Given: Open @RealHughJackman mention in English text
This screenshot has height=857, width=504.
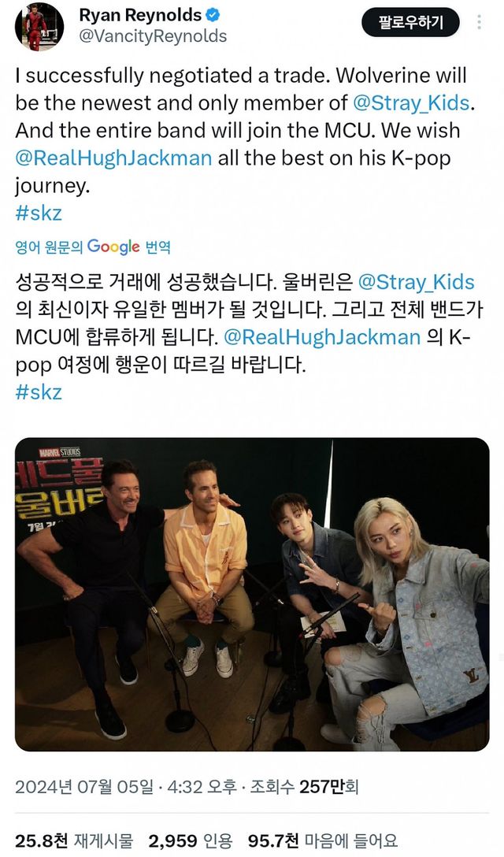Looking at the screenshot, I should pos(113,158).
